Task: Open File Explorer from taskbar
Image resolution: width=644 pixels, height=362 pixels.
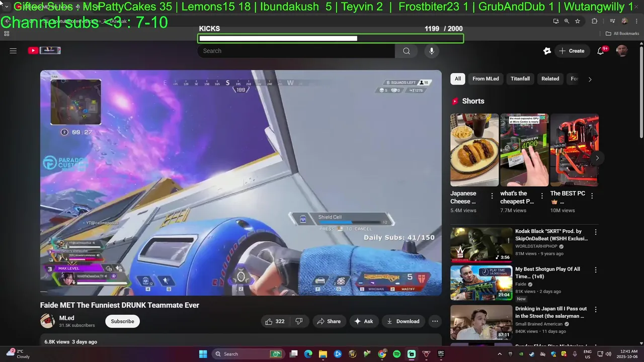Action: tap(323, 354)
